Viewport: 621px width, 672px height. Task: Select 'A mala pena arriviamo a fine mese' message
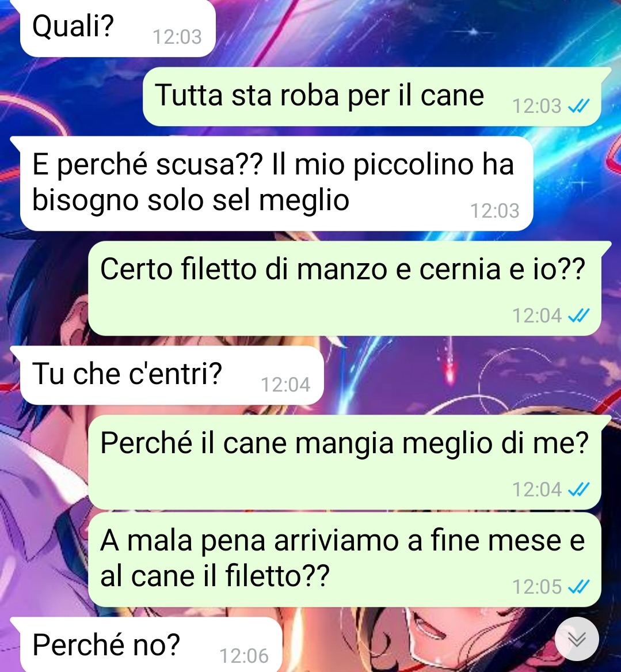(x=344, y=559)
